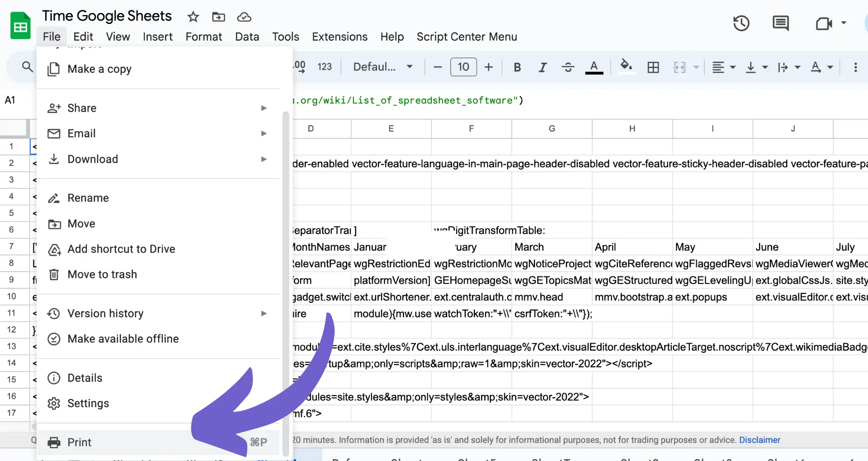Image resolution: width=868 pixels, height=461 pixels.
Task: Click the A1 name box
Action: click(10, 100)
